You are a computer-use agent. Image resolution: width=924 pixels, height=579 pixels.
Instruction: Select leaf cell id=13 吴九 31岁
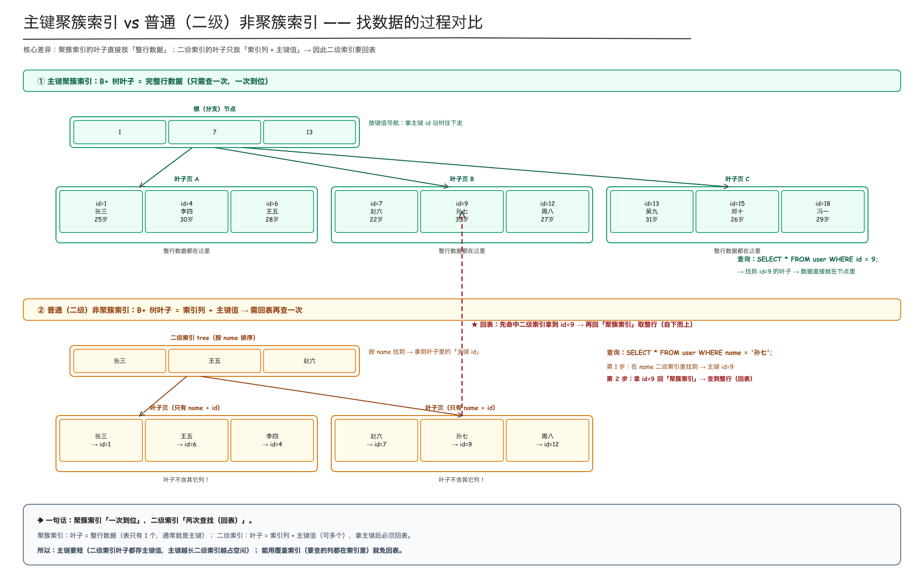[x=652, y=212]
